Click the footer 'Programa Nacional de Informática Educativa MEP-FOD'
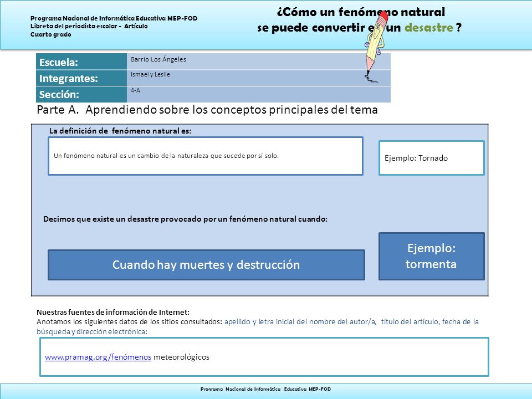 coord(265,389)
